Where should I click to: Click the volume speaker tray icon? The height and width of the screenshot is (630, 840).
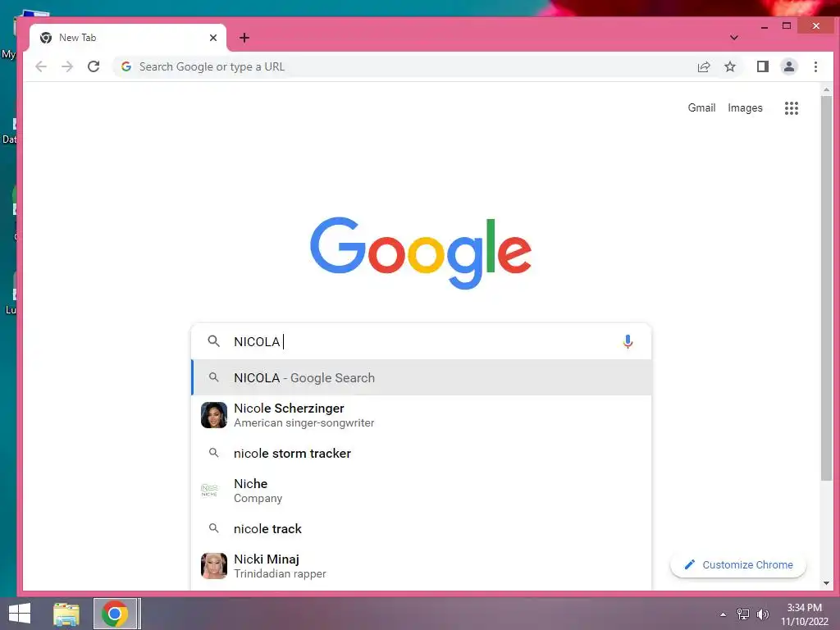(762, 614)
